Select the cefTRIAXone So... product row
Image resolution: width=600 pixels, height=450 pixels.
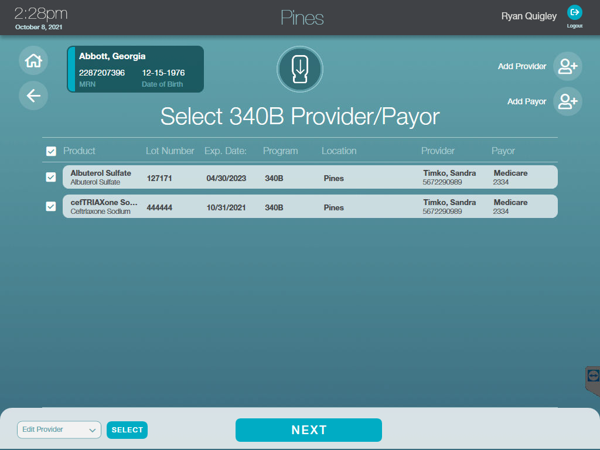click(310, 207)
